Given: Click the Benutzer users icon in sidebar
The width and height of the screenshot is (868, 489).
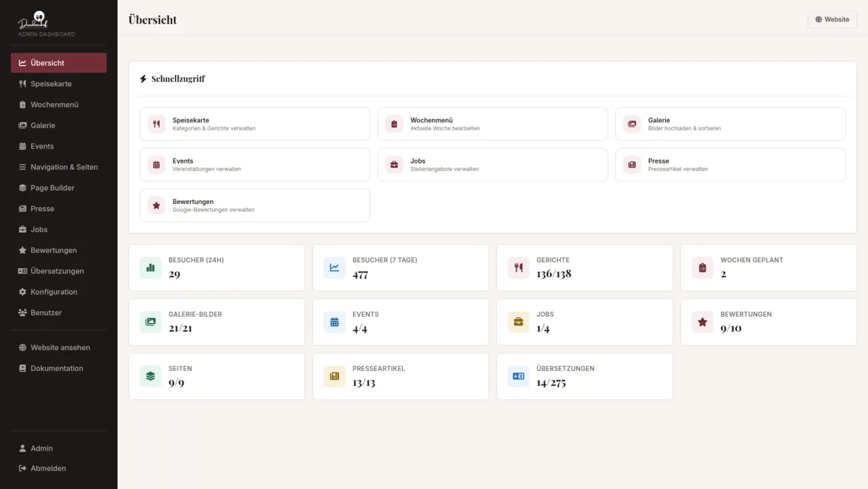Looking at the screenshot, I should coord(22,313).
